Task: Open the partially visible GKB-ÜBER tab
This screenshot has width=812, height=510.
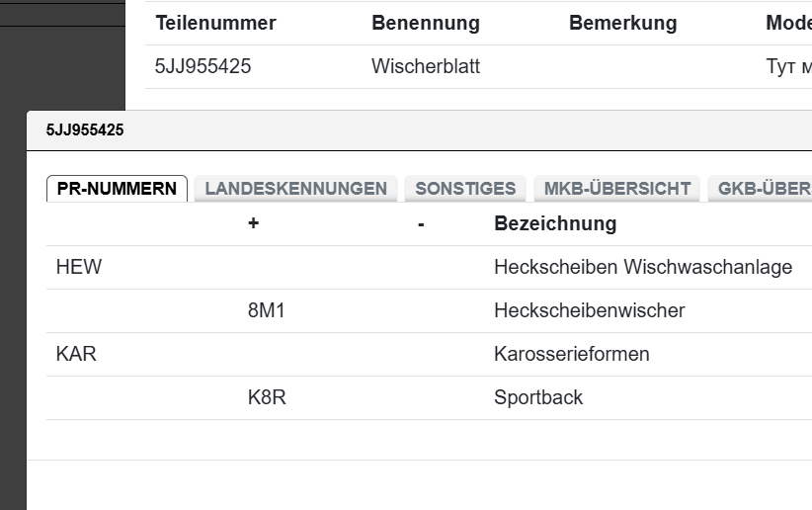Action: pos(763,189)
